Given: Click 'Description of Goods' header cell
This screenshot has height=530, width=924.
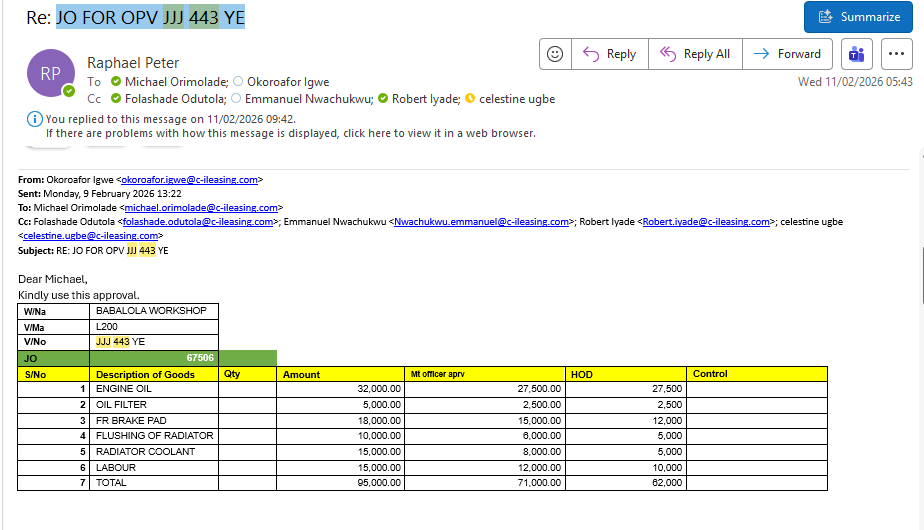Looking at the screenshot, I should pos(154,374).
